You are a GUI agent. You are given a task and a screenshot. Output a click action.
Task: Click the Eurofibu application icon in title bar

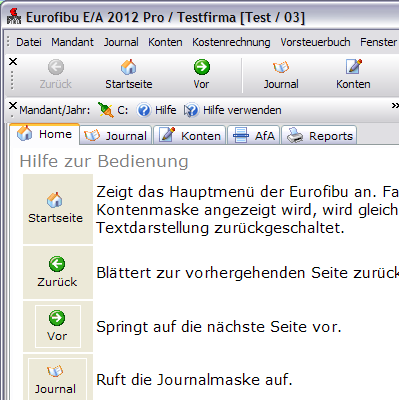[x=14, y=17]
